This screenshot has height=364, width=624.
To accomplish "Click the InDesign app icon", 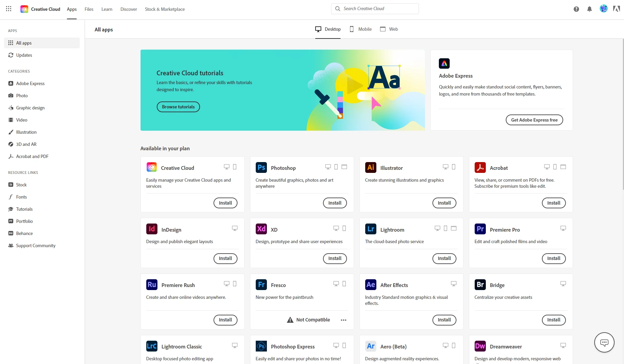I will coord(152,229).
